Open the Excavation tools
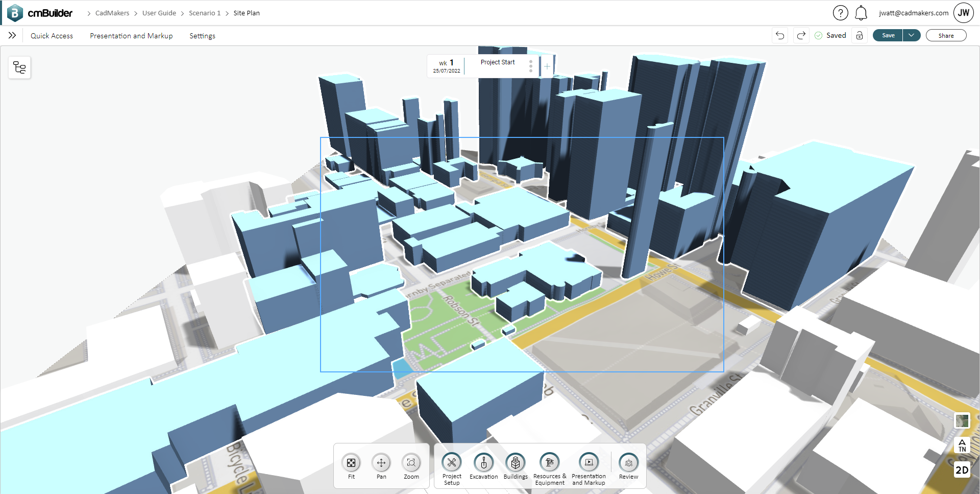980x494 pixels. (484, 466)
